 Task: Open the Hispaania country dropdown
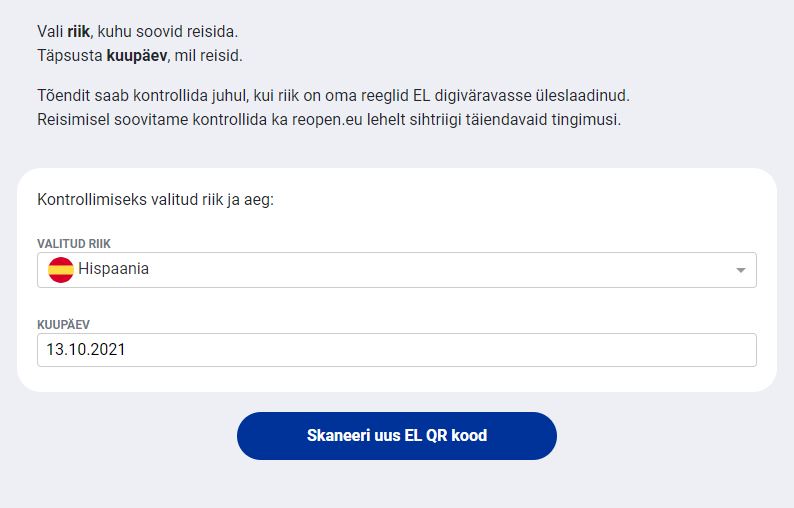(396, 269)
